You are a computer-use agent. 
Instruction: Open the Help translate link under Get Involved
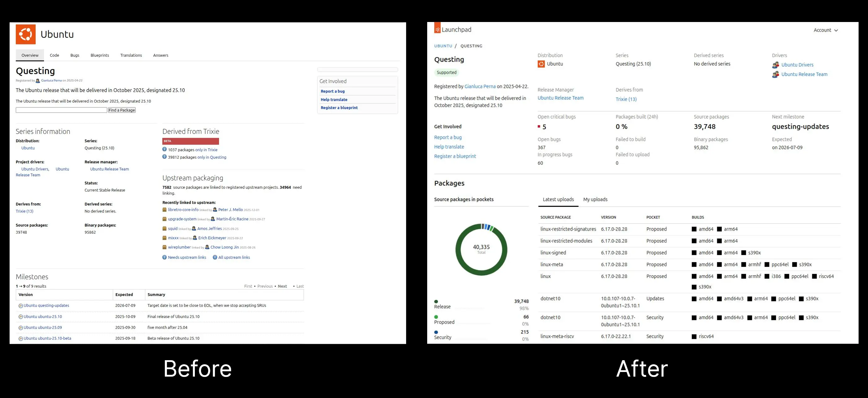(334, 99)
